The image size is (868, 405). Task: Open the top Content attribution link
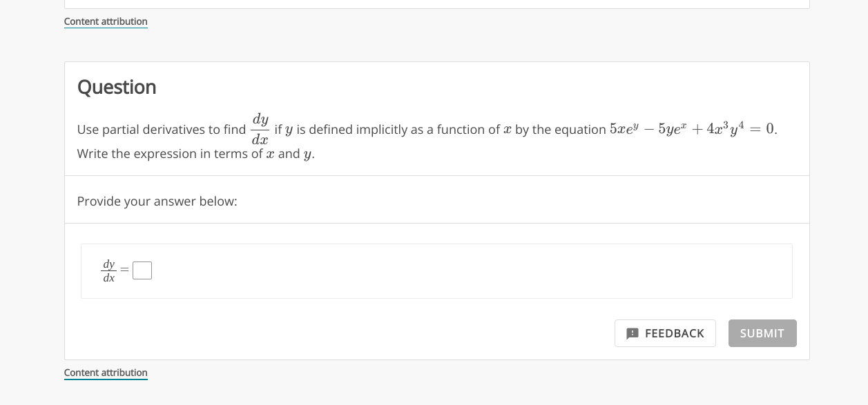[x=106, y=21]
